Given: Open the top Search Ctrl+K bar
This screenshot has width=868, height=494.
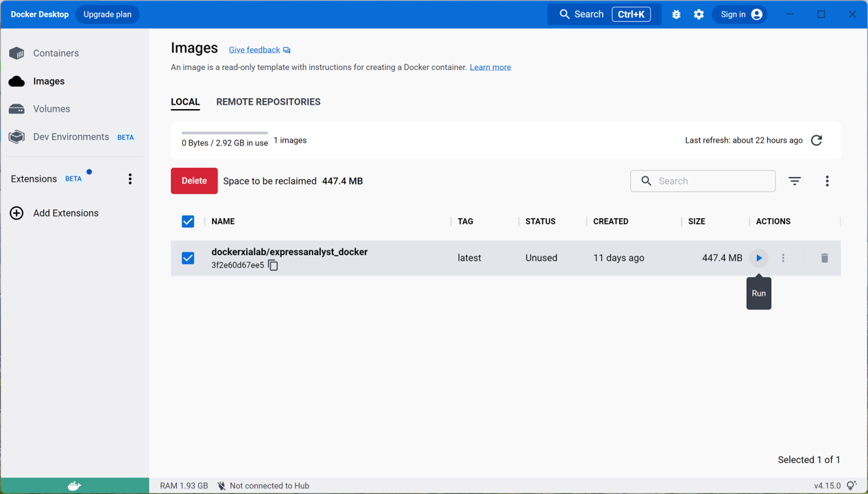Looking at the screenshot, I should [x=604, y=14].
